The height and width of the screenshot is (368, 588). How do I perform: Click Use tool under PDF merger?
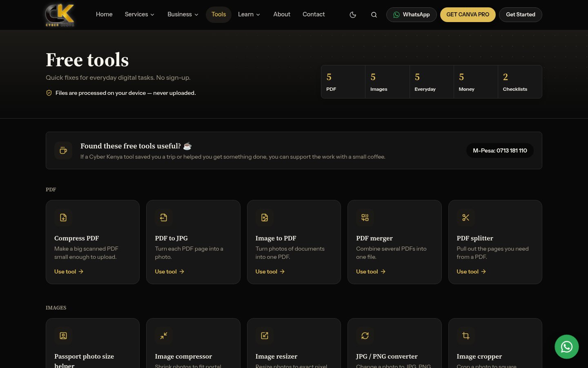[371, 272]
